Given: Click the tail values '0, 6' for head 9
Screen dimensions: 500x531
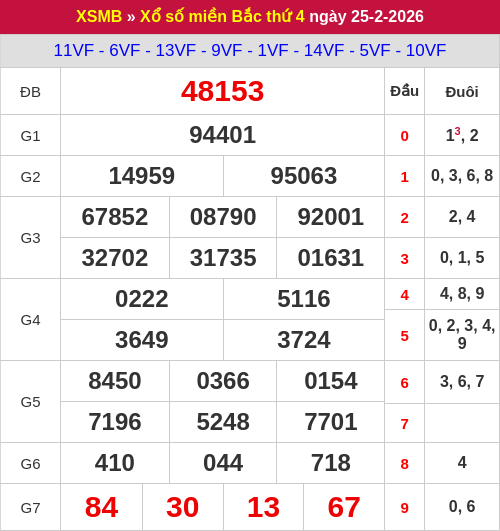Looking at the screenshot, I should pyautogui.click(x=462, y=506).
